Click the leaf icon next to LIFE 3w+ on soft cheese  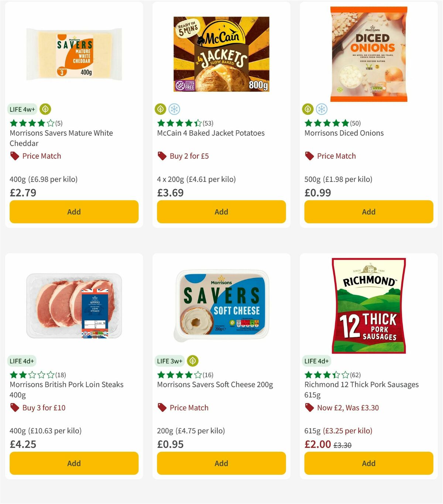(x=193, y=361)
